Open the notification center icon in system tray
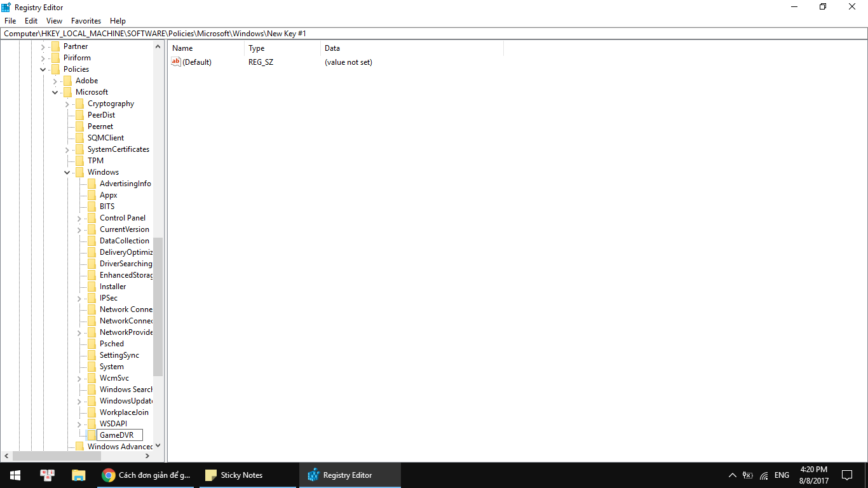 (846, 475)
